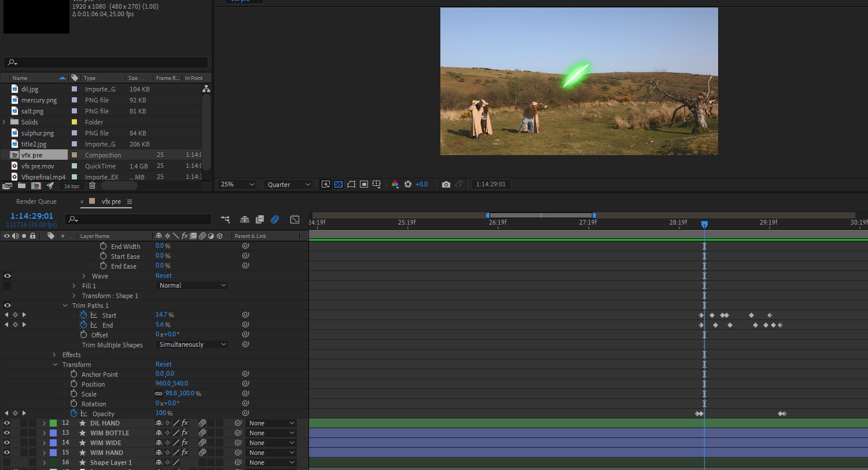Click the DIL HAND green label swatch
The width and height of the screenshot is (868, 470).
(53, 423)
